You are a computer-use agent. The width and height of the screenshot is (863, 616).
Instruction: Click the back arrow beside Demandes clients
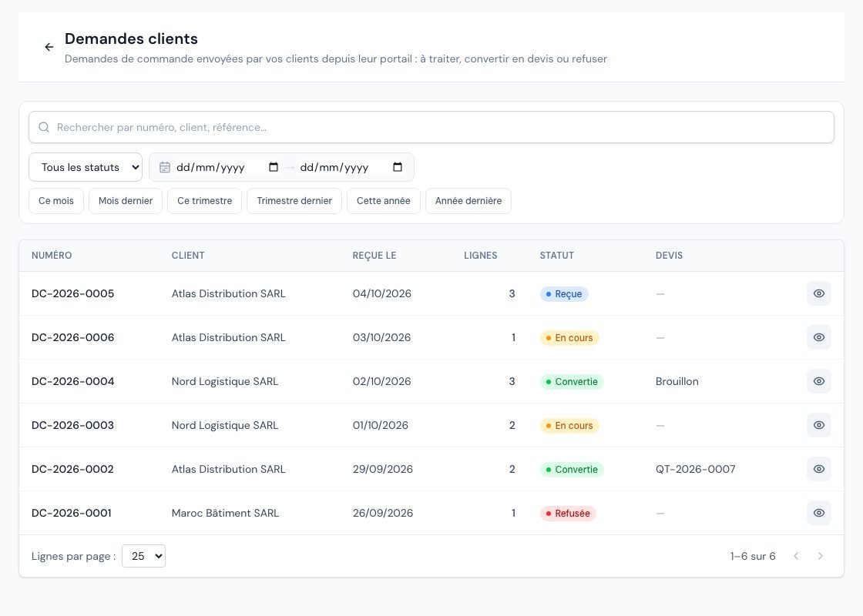[x=49, y=47]
